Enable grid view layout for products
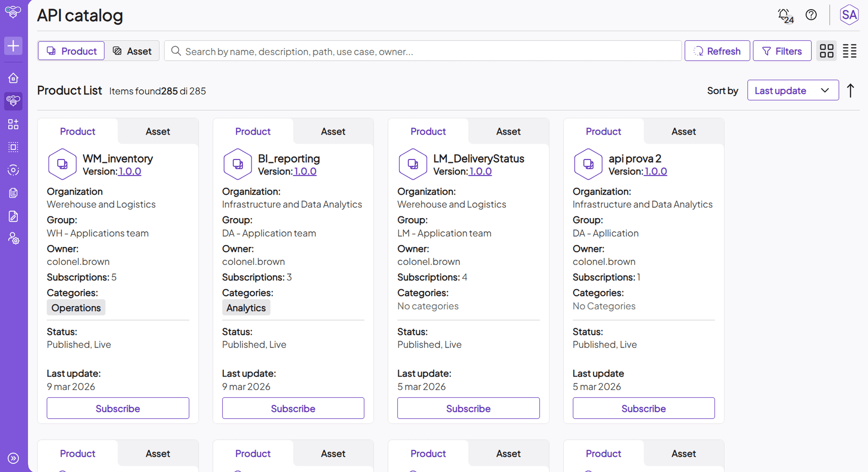This screenshot has width=868, height=472. pyautogui.click(x=826, y=51)
